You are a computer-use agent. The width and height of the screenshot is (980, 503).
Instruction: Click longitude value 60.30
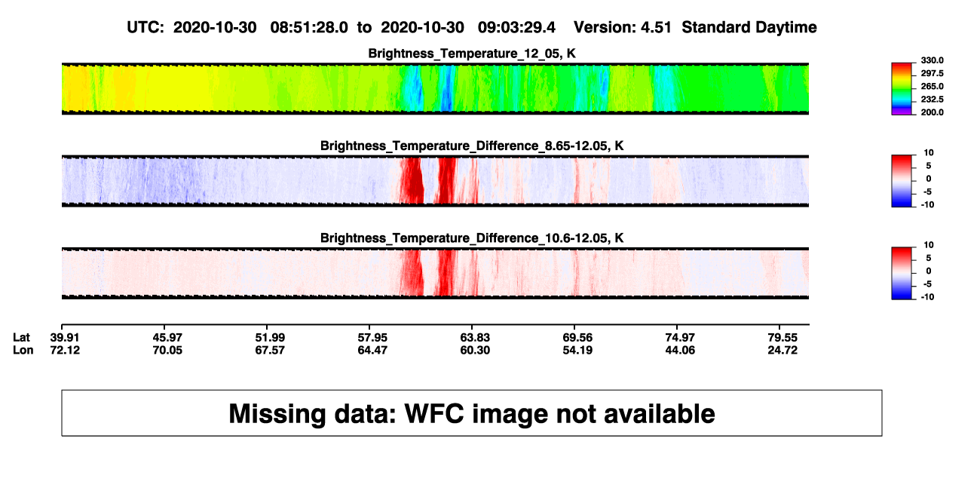tap(475, 350)
